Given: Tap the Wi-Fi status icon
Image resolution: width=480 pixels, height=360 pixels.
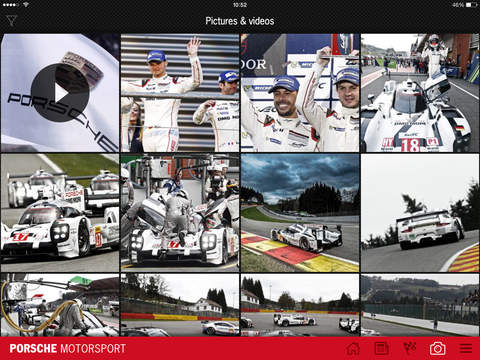Looking at the screenshot, I should tap(25, 5).
